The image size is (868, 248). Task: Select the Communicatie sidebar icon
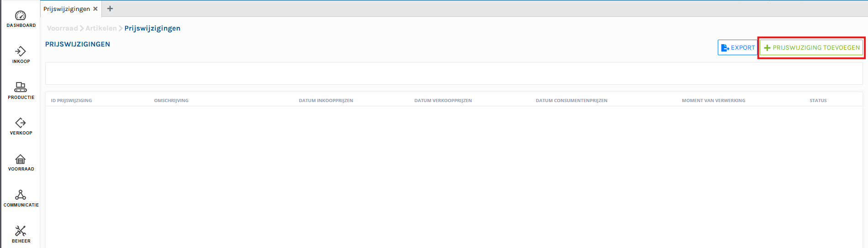(21, 198)
